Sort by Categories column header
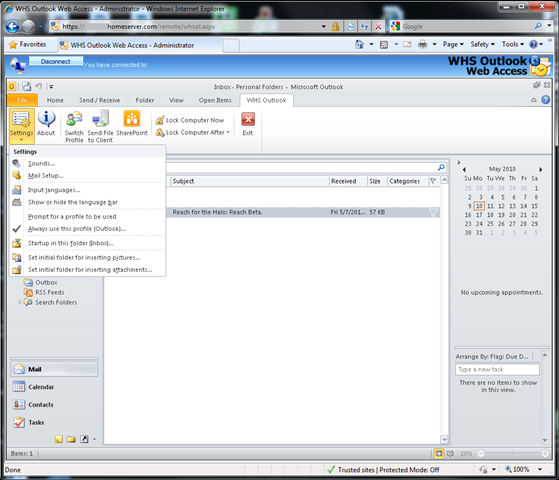559x480 pixels. pyautogui.click(x=407, y=181)
